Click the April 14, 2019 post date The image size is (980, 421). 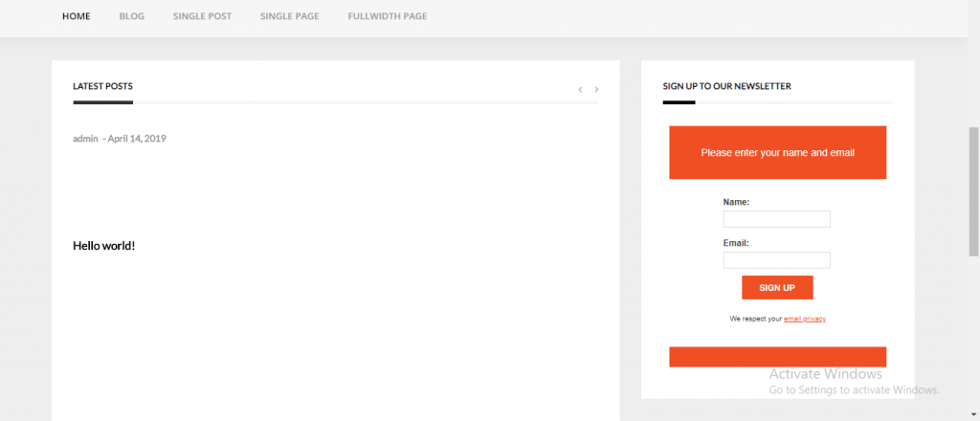coord(137,139)
